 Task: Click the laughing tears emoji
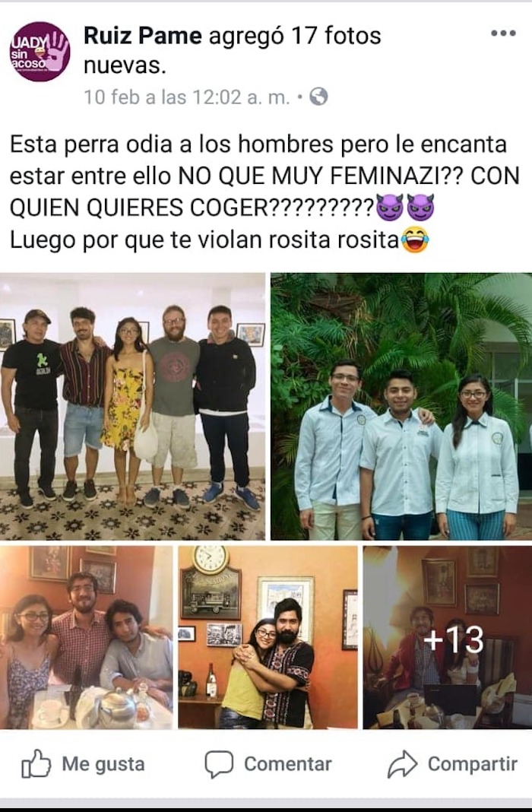pyautogui.click(x=415, y=239)
